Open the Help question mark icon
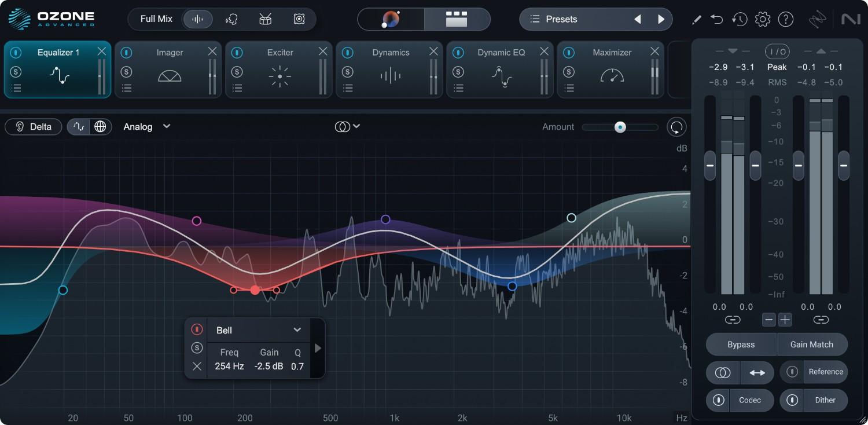The height and width of the screenshot is (425, 868). coord(786,19)
